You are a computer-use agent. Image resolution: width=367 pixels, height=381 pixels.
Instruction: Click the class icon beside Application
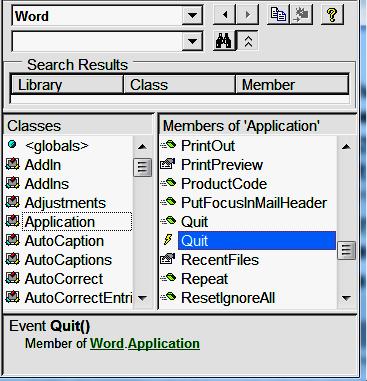[x=13, y=222]
